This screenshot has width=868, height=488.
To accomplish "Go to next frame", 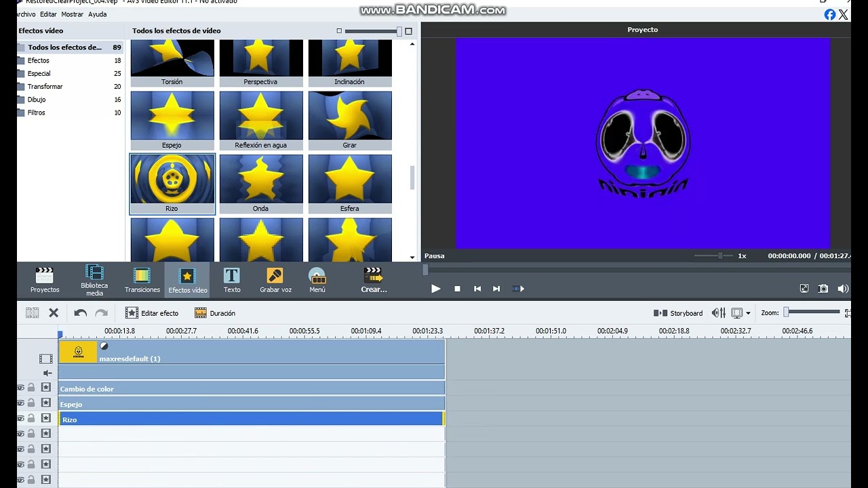I will pyautogui.click(x=496, y=289).
